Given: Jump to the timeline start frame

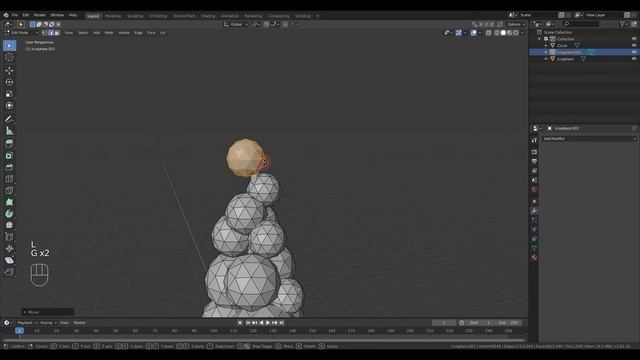Looking at the screenshot, I should pyautogui.click(x=248, y=323).
